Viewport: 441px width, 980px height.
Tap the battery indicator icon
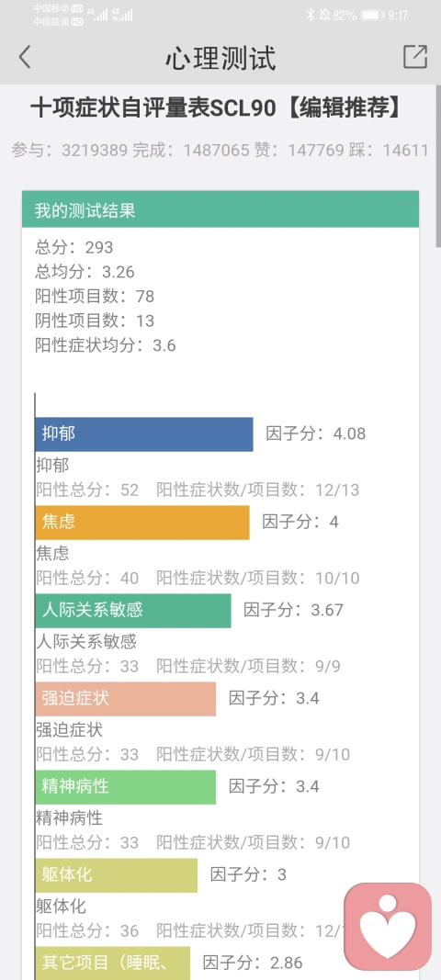(373, 15)
